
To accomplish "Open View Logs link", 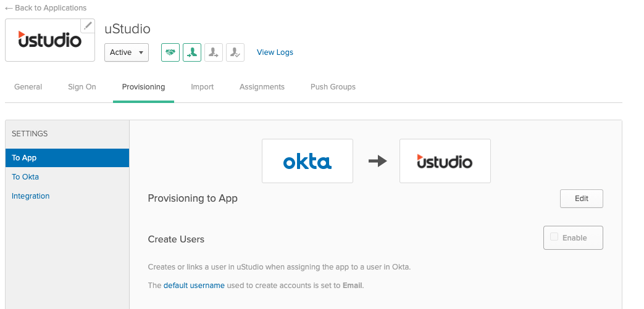I will 275,52.
